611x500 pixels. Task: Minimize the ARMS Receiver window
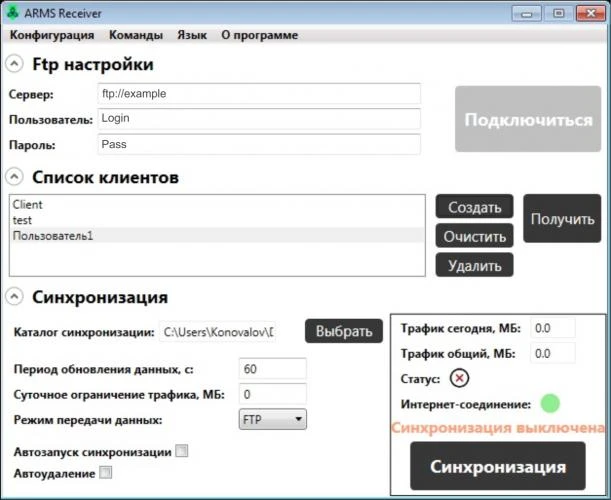(x=526, y=14)
